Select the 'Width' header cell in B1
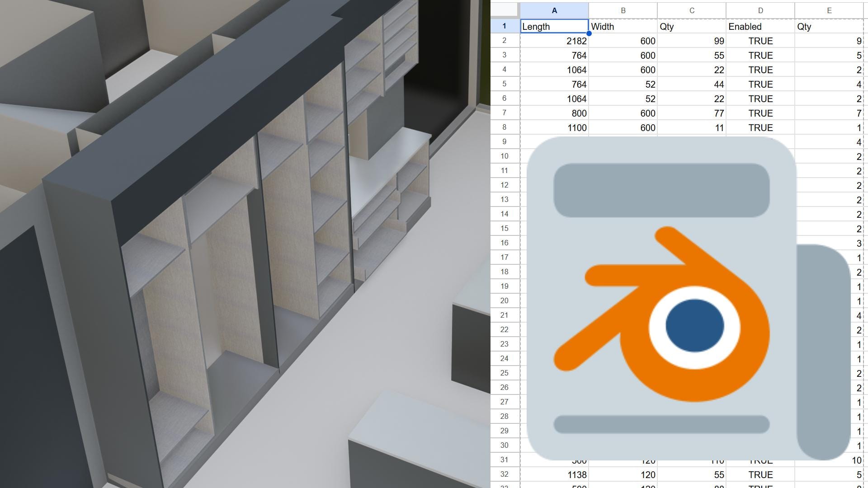This screenshot has width=868, height=488. (623, 26)
